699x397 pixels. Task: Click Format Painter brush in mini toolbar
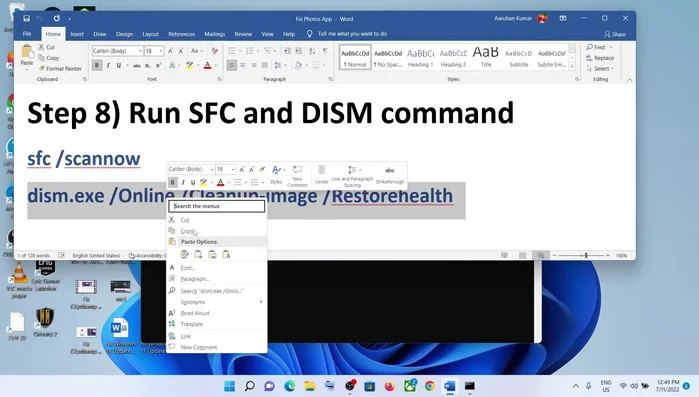coord(262,169)
